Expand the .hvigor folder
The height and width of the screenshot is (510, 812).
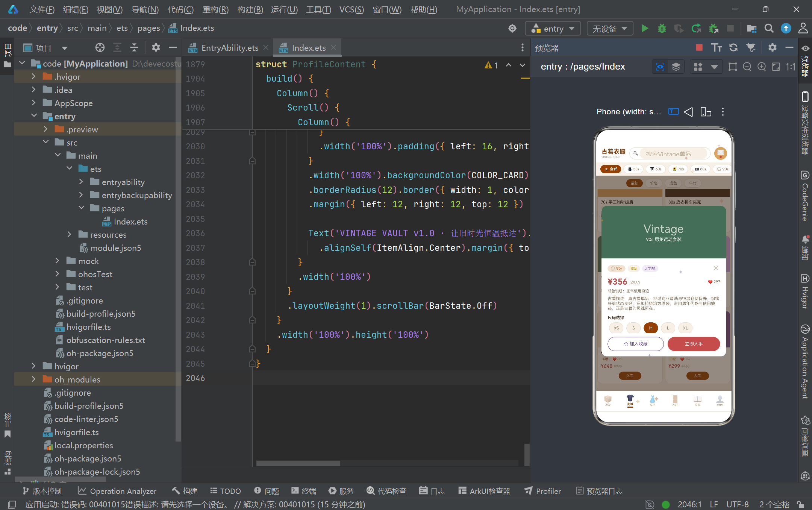[33, 77]
